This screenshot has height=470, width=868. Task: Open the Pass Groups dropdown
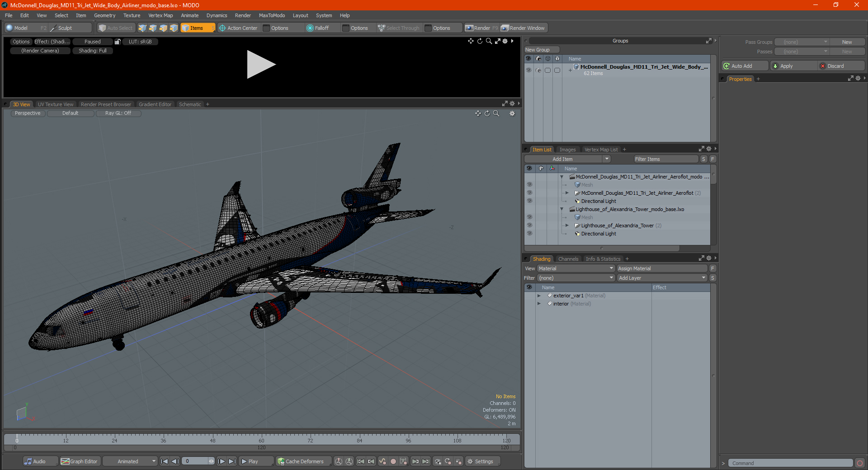coord(802,42)
